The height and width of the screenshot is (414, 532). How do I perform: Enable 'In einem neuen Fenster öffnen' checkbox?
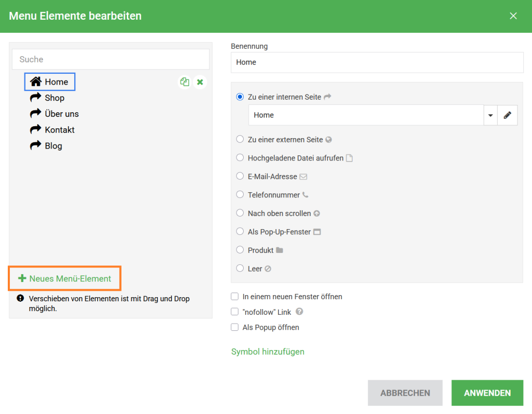tap(235, 297)
